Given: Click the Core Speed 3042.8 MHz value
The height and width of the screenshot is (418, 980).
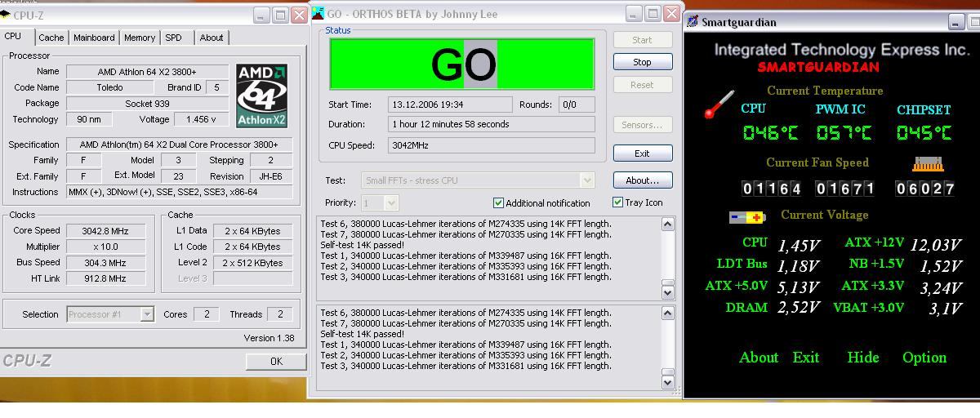Looking at the screenshot, I should [105, 231].
